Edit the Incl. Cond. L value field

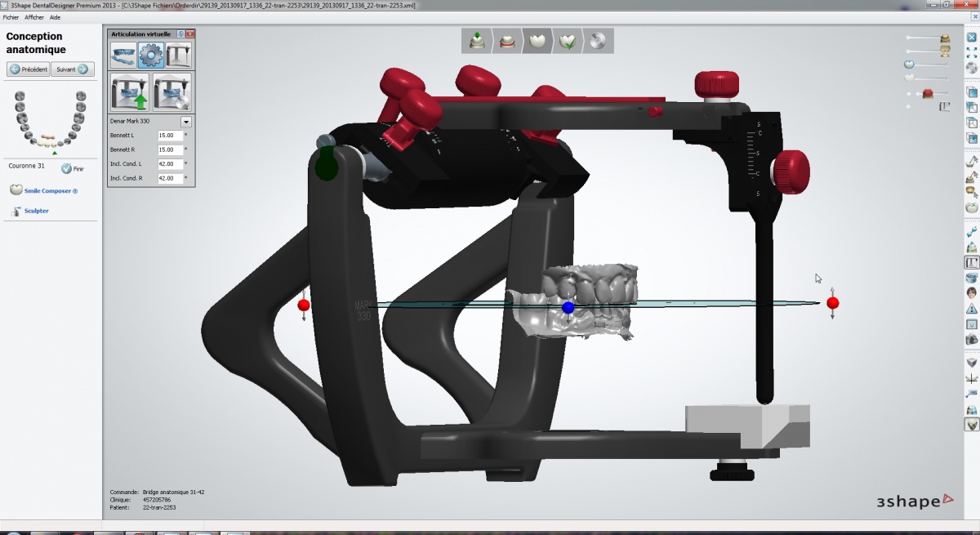[x=170, y=164]
